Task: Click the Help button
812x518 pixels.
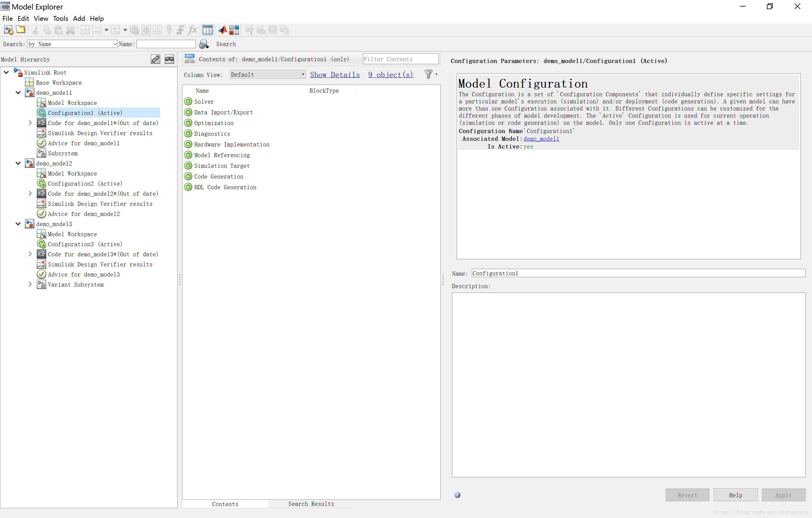Action: coord(735,495)
